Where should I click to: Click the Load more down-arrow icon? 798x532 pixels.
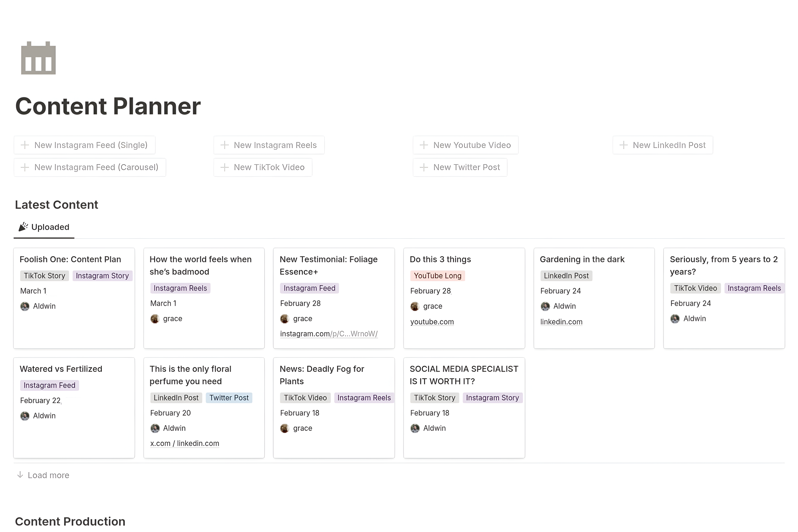(x=20, y=475)
